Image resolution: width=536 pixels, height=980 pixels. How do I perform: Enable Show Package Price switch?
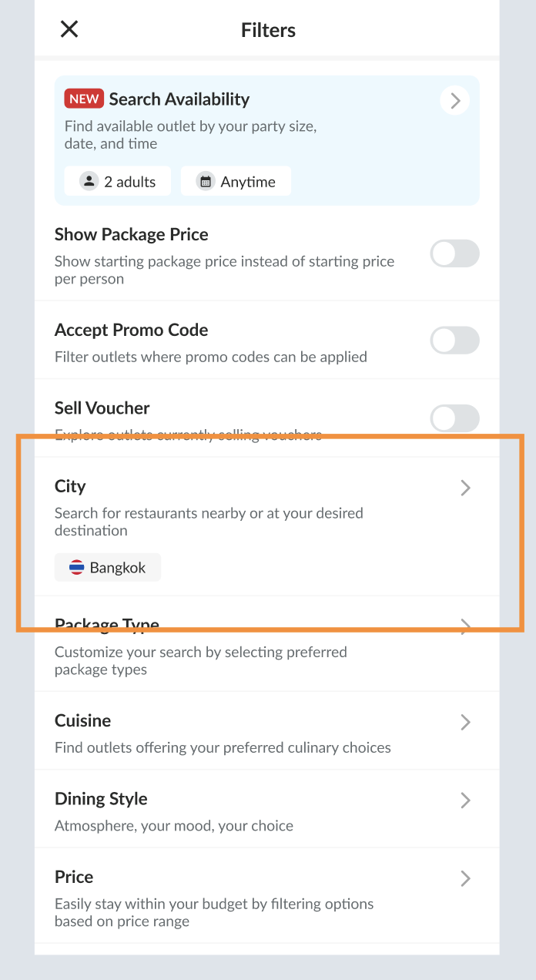[x=454, y=253]
